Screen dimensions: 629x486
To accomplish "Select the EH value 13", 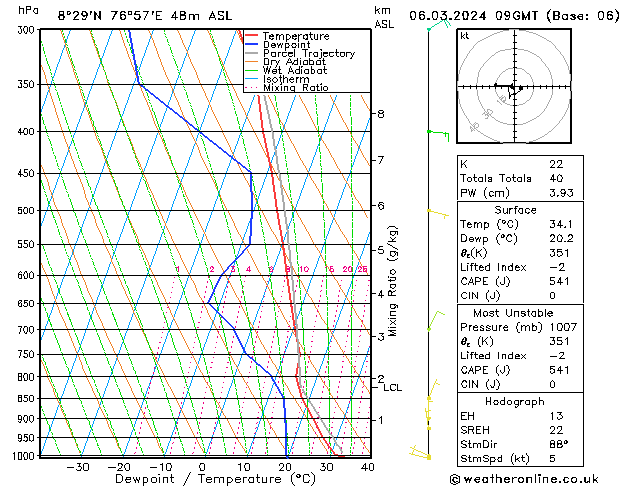I will (556, 416).
